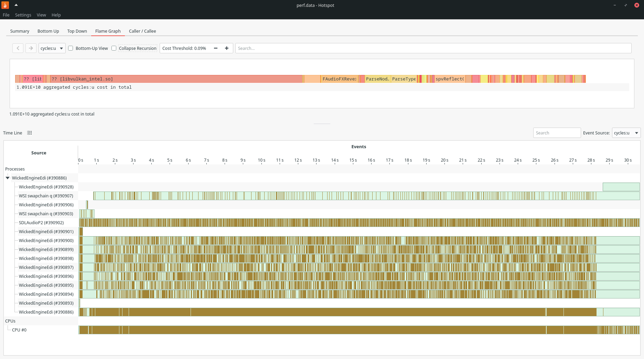This screenshot has height=359, width=644.
Task: Click the back navigation arrow in flame graph toolbar
Action: [18, 48]
